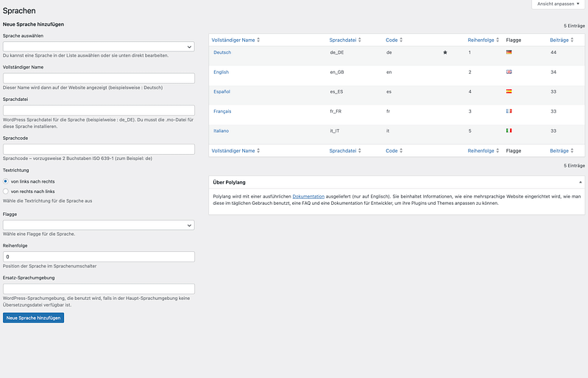Click the Spanish flag icon
The height and width of the screenshot is (378, 588).
pyautogui.click(x=509, y=91)
